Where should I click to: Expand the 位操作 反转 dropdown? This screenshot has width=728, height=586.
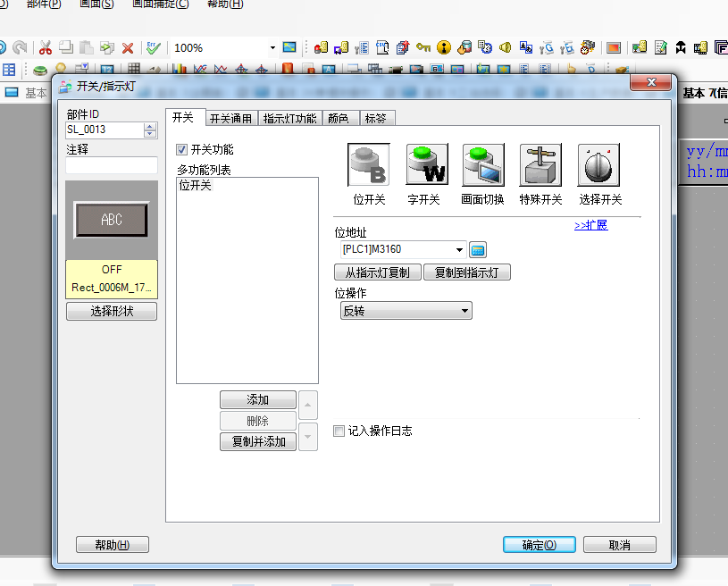point(464,311)
